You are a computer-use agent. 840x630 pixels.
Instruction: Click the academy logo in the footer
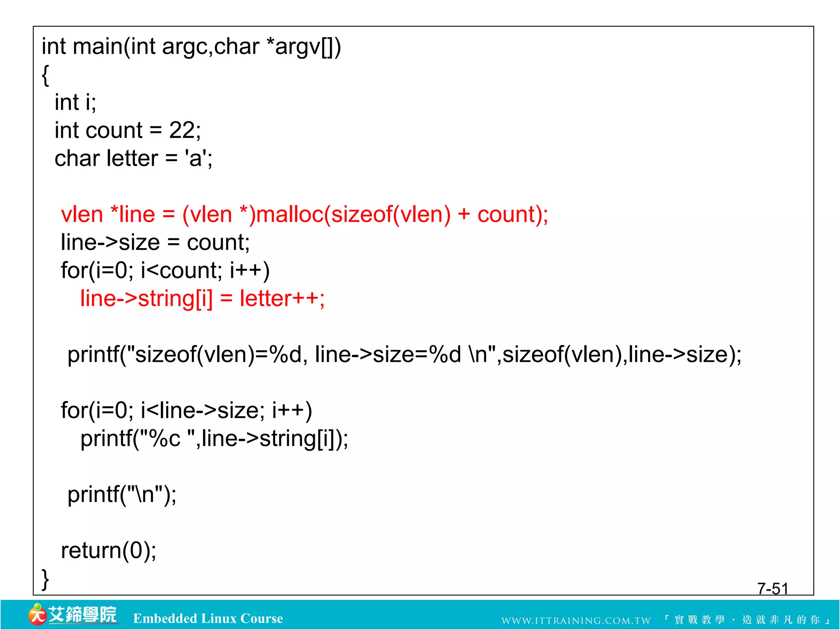pyautogui.click(x=73, y=614)
